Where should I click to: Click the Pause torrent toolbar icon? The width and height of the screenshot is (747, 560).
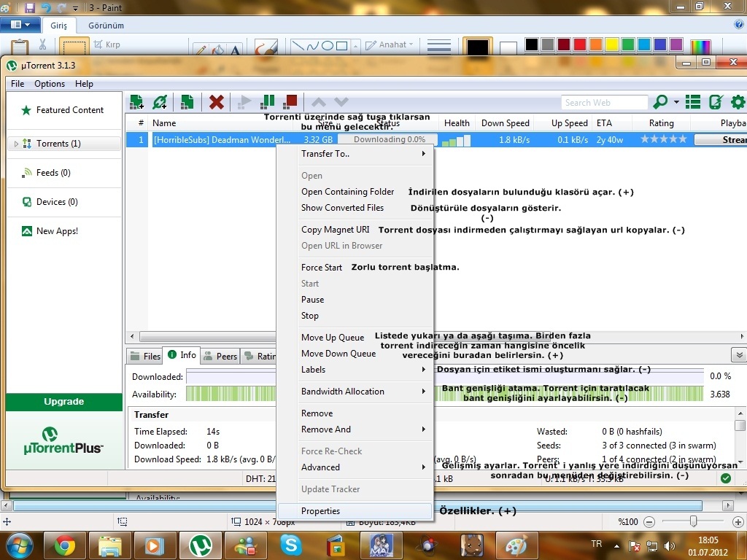pyautogui.click(x=268, y=101)
